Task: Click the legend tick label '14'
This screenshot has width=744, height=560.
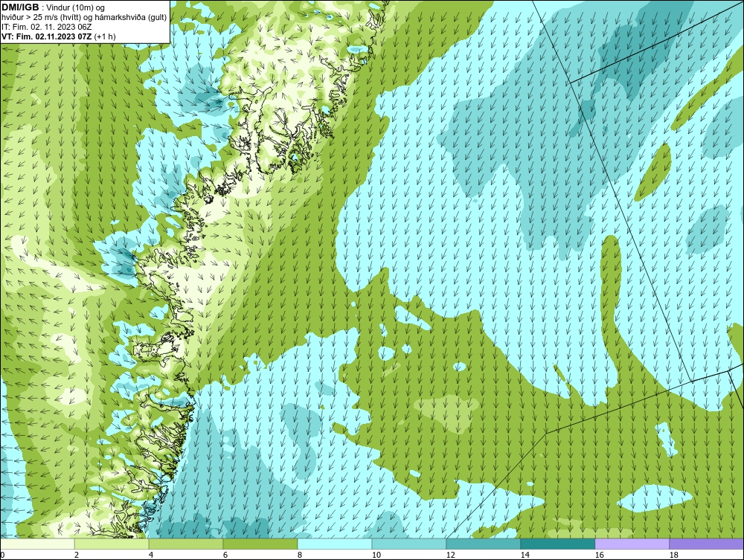Action: [525, 555]
